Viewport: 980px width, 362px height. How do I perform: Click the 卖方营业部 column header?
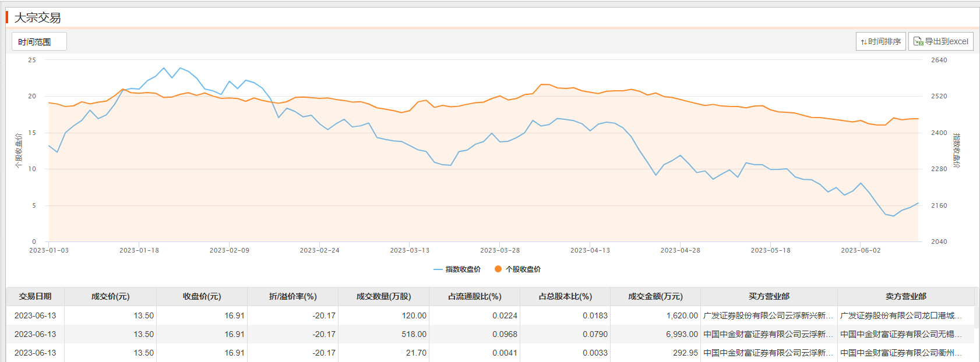point(905,297)
